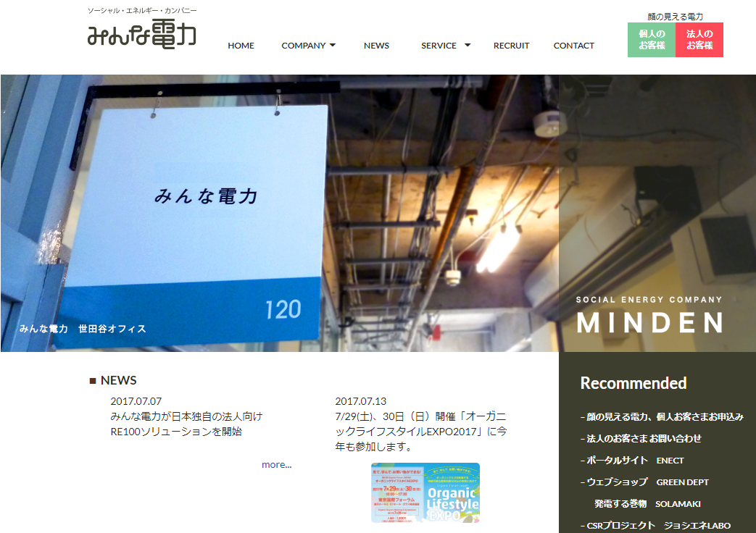The width and height of the screenshot is (756, 533).
Task: Click the red 法人のお客様 button
Action: (699, 40)
